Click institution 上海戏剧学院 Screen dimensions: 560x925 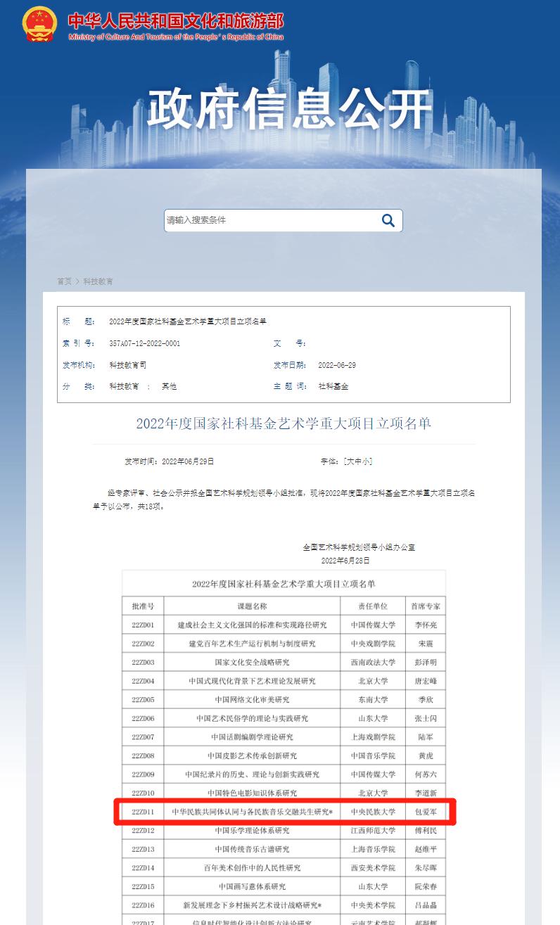[373, 737]
